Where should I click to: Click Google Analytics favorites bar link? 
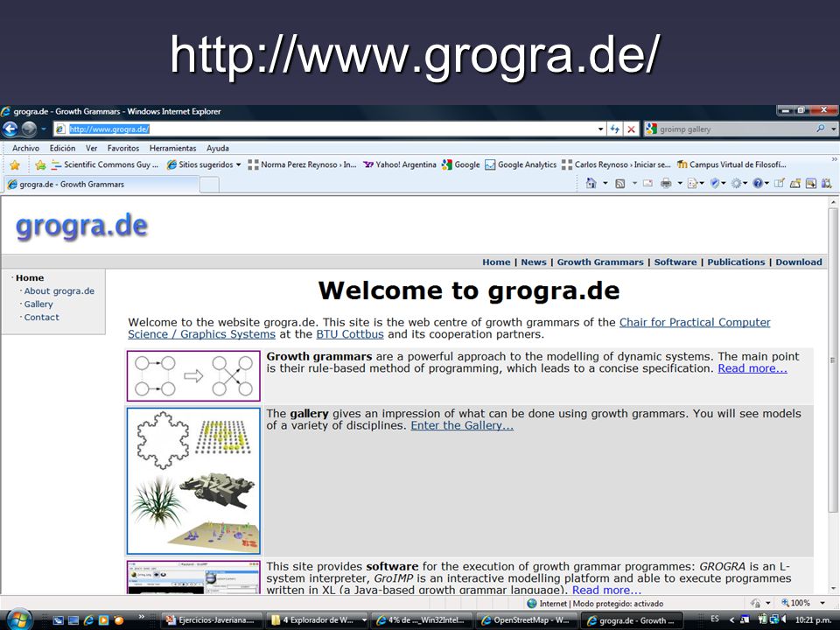pos(521,165)
